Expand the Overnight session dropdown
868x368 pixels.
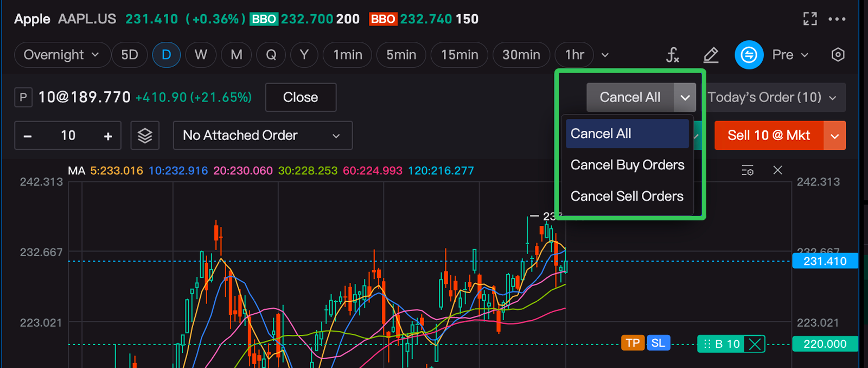click(61, 55)
